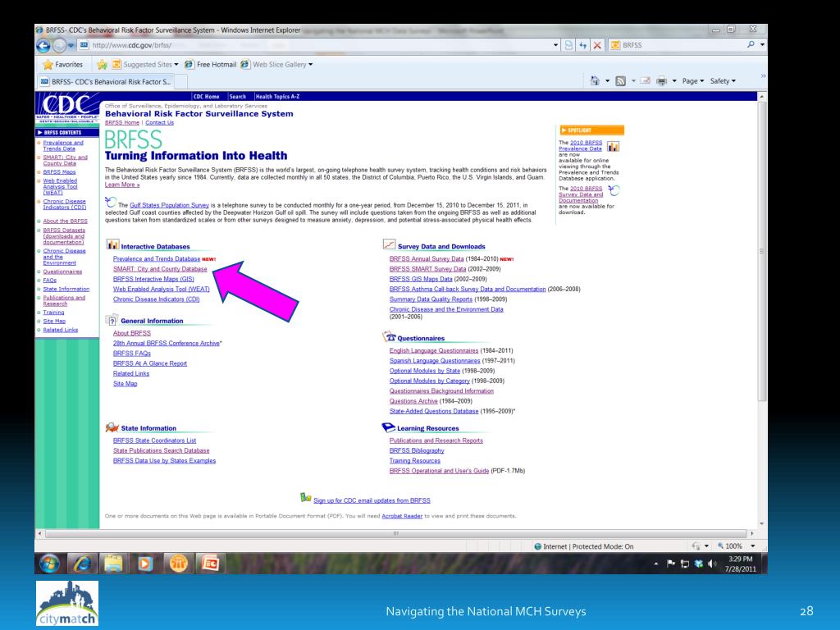Click the Spotlight bar chart icon
Screen dimensions: 840x630
pyautogui.click(x=613, y=146)
